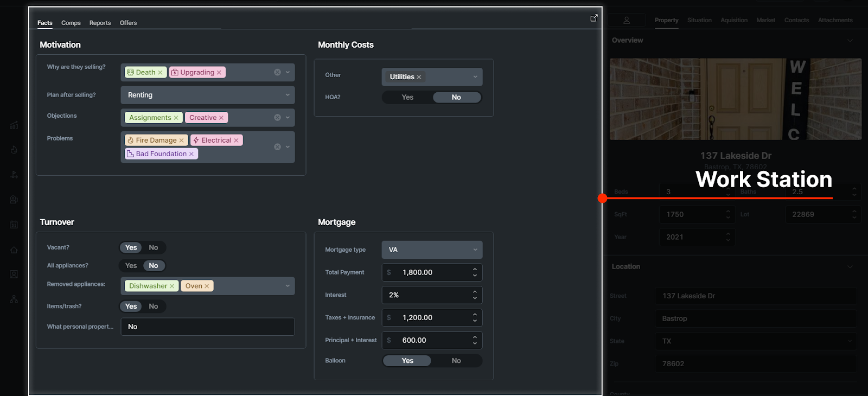Increase the Total Payment stepper value
Screen dimensions: 868x396
(x=475, y=269)
